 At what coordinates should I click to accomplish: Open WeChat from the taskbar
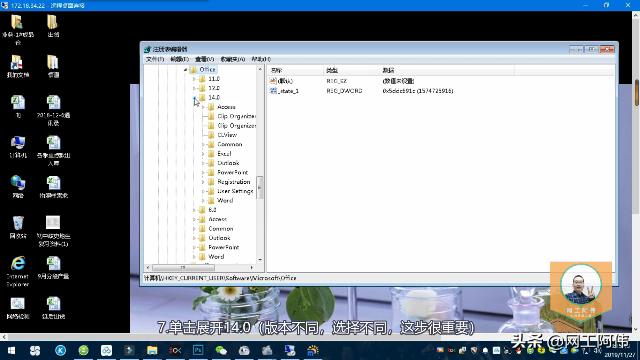(221, 351)
